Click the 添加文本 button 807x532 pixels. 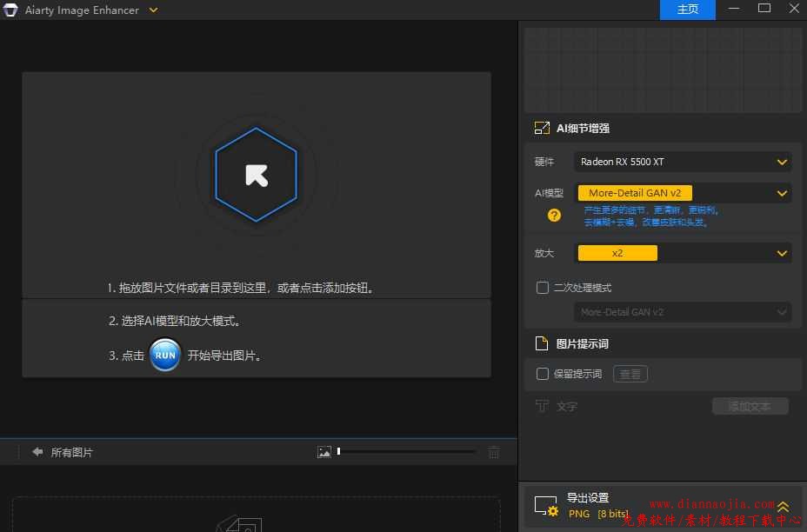click(750, 406)
